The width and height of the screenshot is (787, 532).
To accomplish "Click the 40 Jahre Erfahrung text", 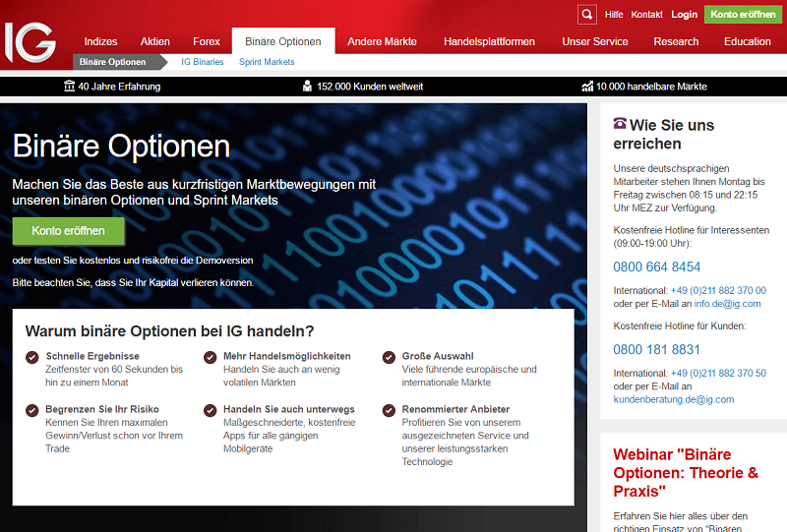I will coord(119,87).
